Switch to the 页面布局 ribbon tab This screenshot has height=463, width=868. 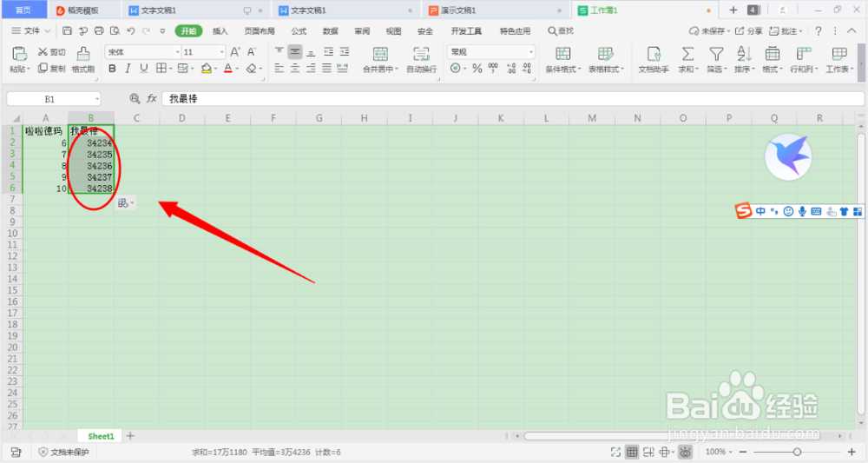pyautogui.click(x=259, y=31)
